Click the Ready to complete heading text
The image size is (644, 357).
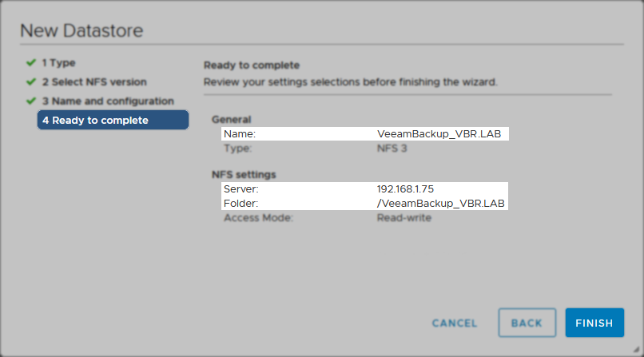coord(252,65)
